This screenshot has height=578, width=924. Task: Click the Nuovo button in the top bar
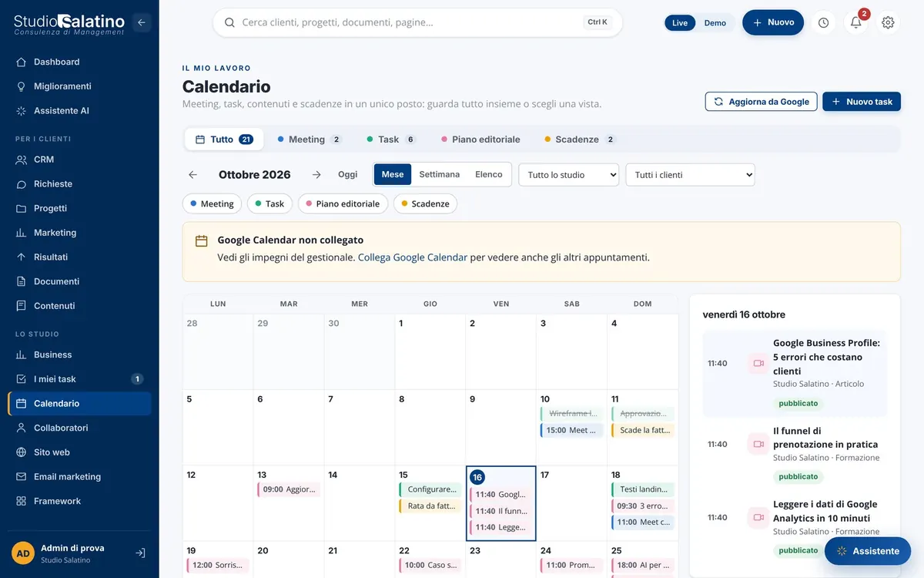(773, 22)
